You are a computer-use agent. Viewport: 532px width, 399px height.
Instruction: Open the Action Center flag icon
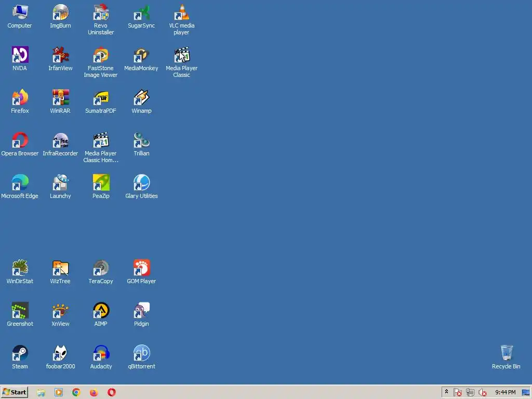457,393
